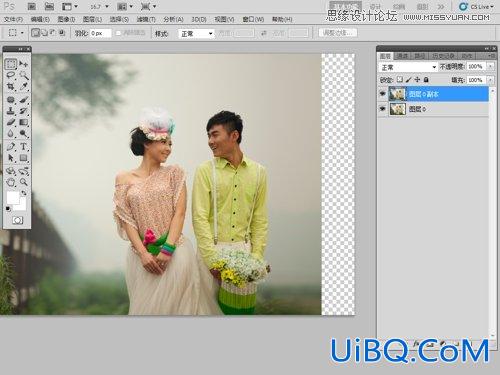Select the Move tool

coord(23,64)
